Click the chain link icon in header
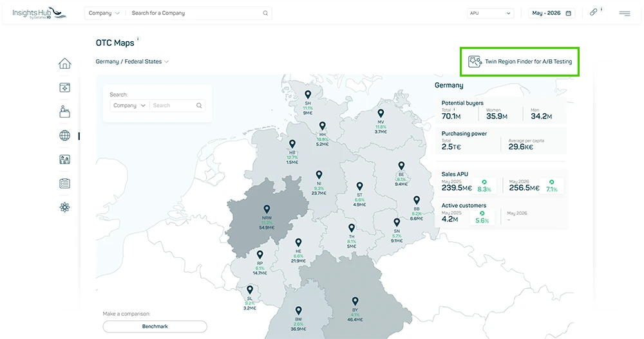This screenshot has height=339, width=644. (594, 12)
